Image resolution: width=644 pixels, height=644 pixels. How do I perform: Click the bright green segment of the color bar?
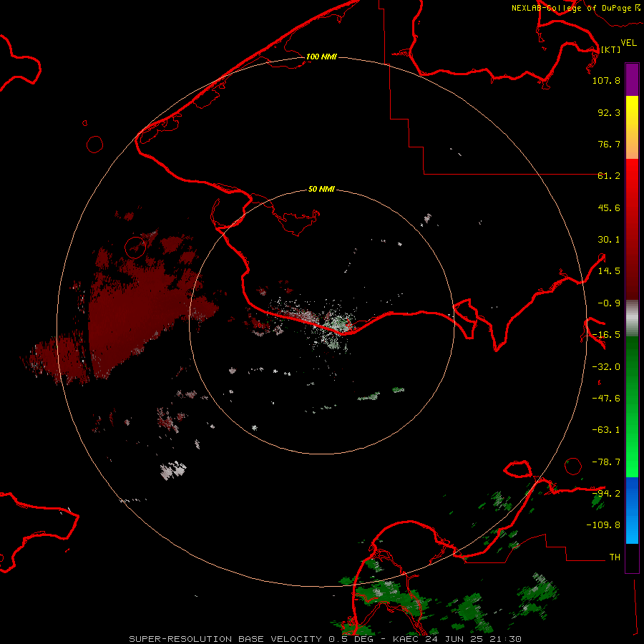pyautogui.click(x=632, y=406)
